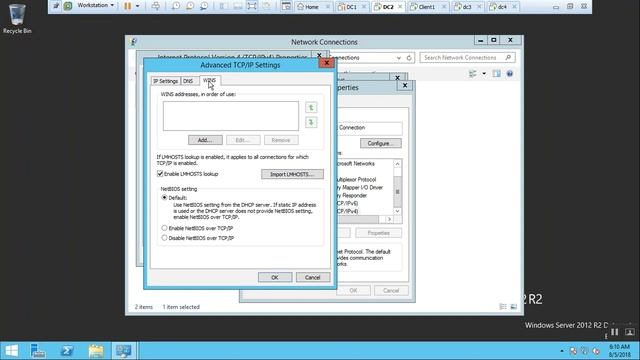Viewport: 640px width, 360px height.
Task: Select the IP Settings tab
Action: click(x=165, y=81)
